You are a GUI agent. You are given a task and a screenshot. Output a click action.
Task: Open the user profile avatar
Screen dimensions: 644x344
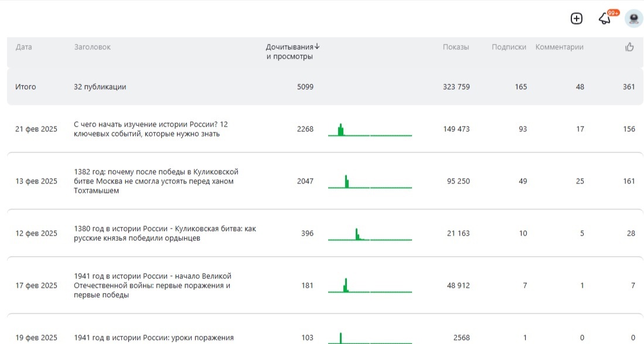(633, 19)
